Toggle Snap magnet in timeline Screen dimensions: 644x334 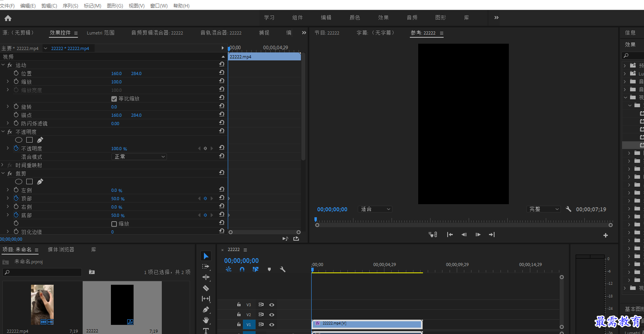tap(242, 269)
